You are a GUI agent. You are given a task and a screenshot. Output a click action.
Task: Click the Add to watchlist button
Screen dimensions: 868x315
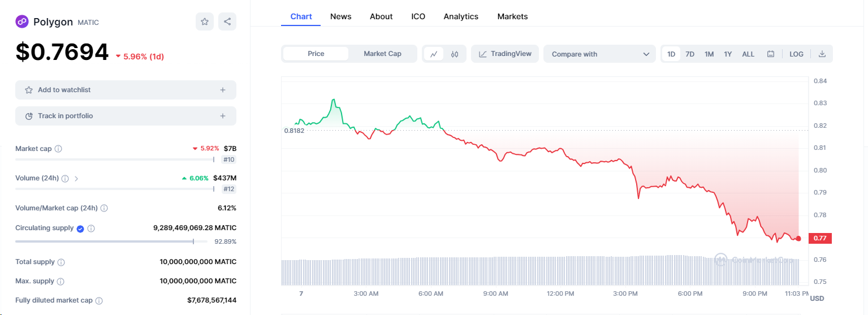point(126,90)
